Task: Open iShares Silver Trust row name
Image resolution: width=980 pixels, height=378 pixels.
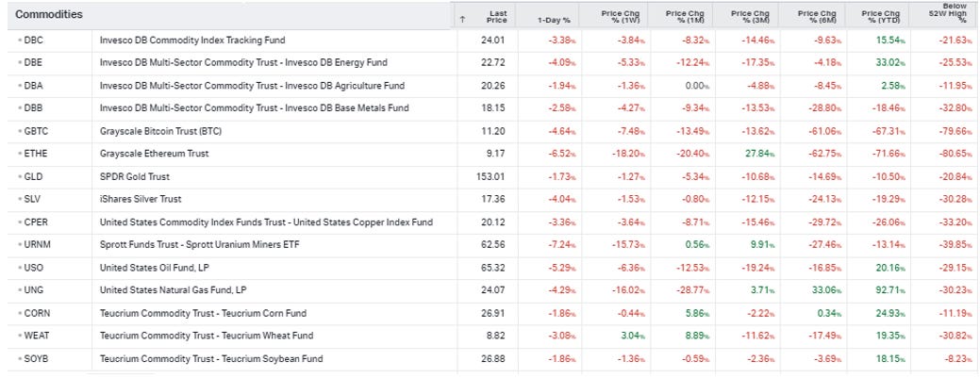Action: pyautogui.click(x=141, y=199)
